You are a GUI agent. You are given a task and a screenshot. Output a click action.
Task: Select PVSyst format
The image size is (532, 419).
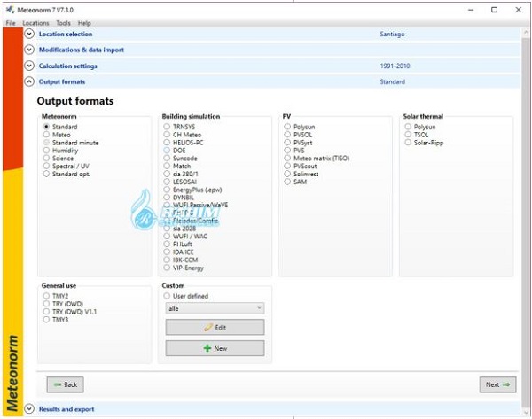coord(287,143)
